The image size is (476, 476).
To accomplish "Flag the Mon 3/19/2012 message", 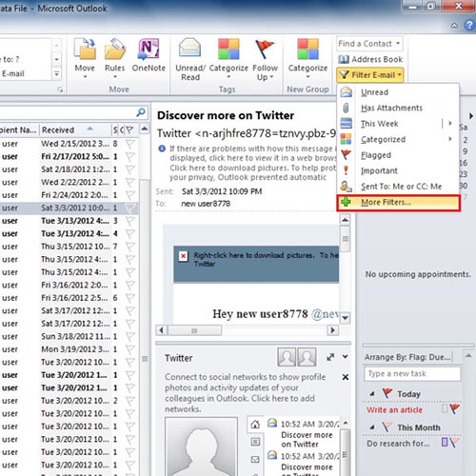I will tap(129, 349).
